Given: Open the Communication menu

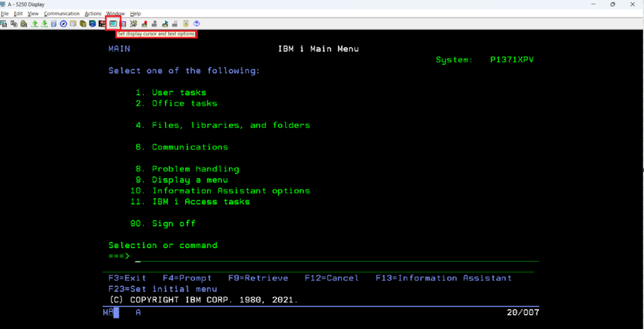Looking at the screenshot, I should click(x=62, y=14).
